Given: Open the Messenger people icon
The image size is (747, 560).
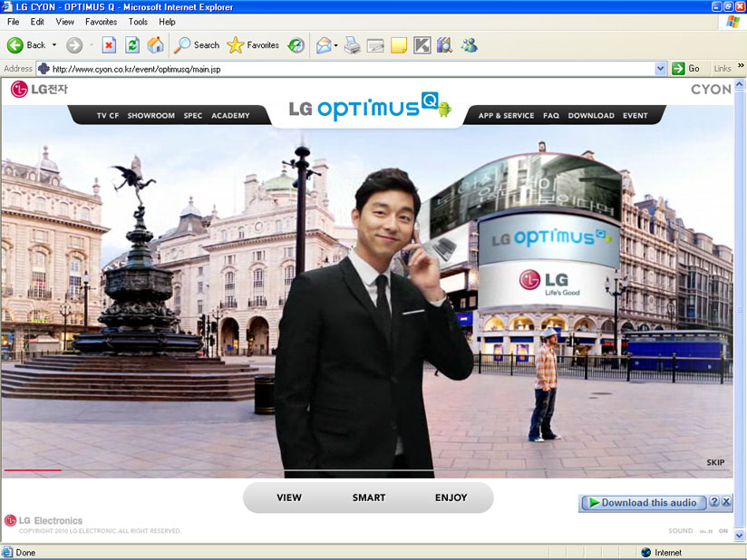Looking at the screenshot, I should (469, 45).
